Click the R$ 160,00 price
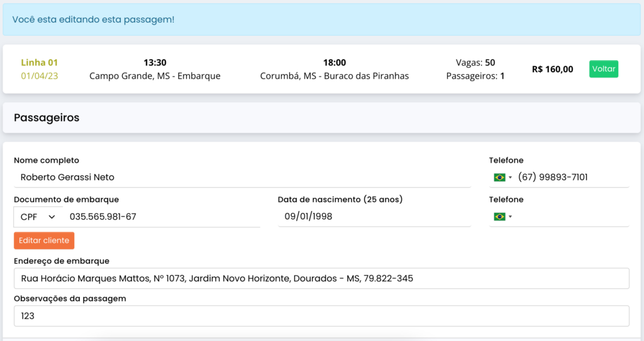 [552, 69]
